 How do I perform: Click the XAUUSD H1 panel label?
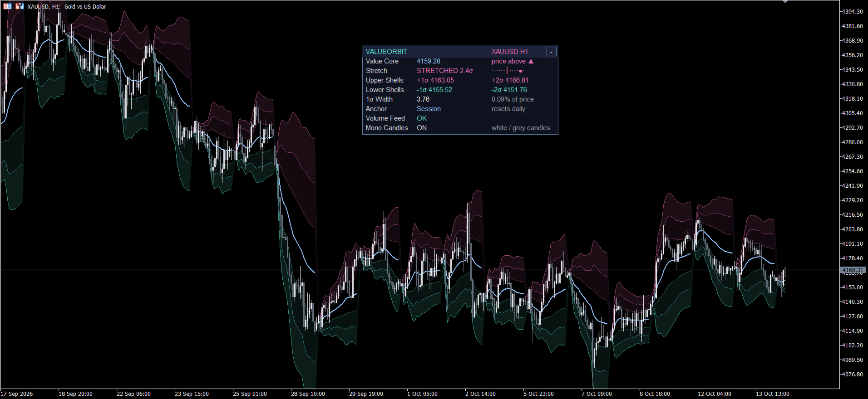click(x=509, y=52)
